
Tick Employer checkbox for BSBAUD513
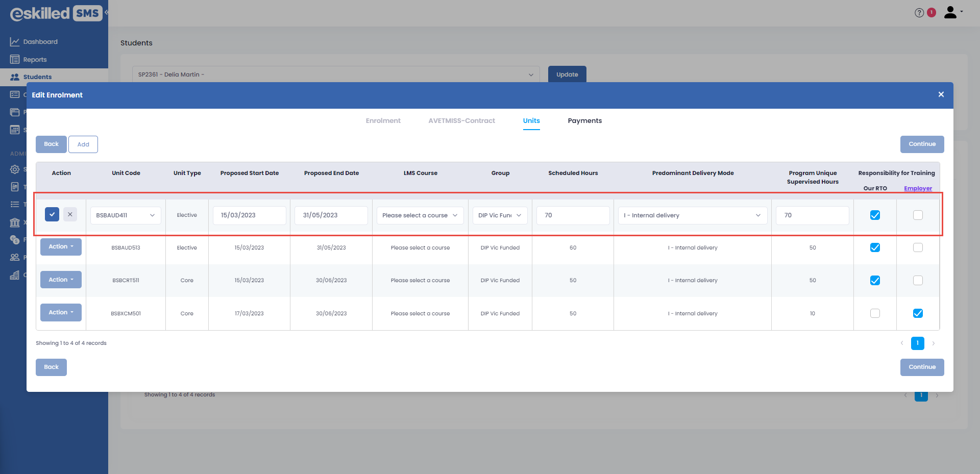(x=918, y=248)
